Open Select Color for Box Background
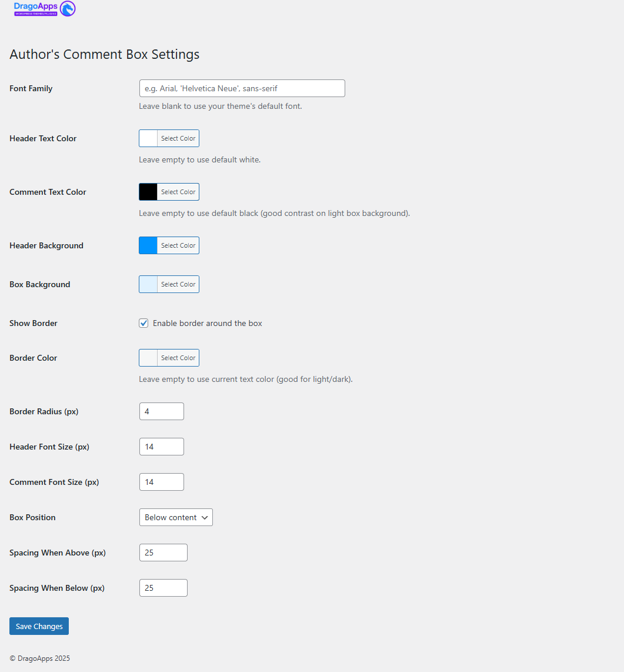The width and height of the screenshot is (624, 672). (x=178, y=284)
